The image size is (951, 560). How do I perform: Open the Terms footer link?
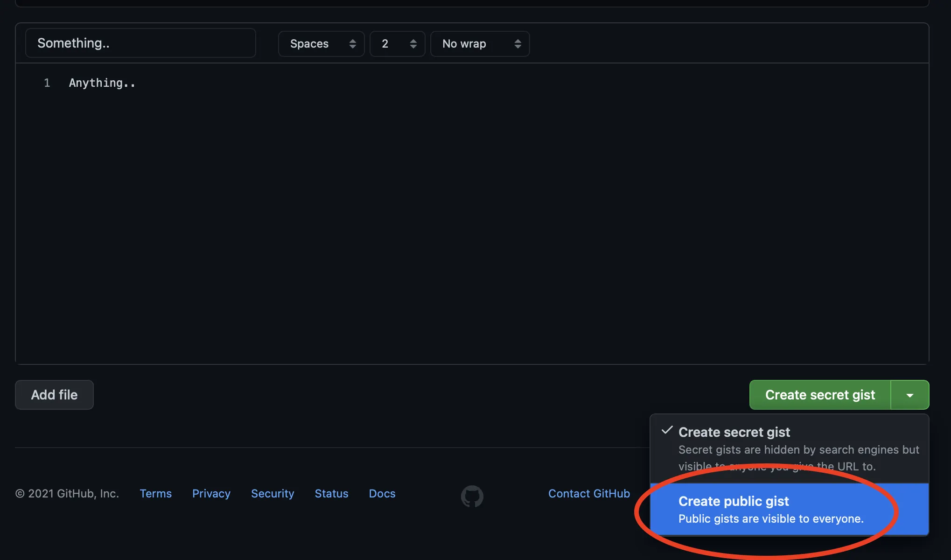(x=155, y=493)
